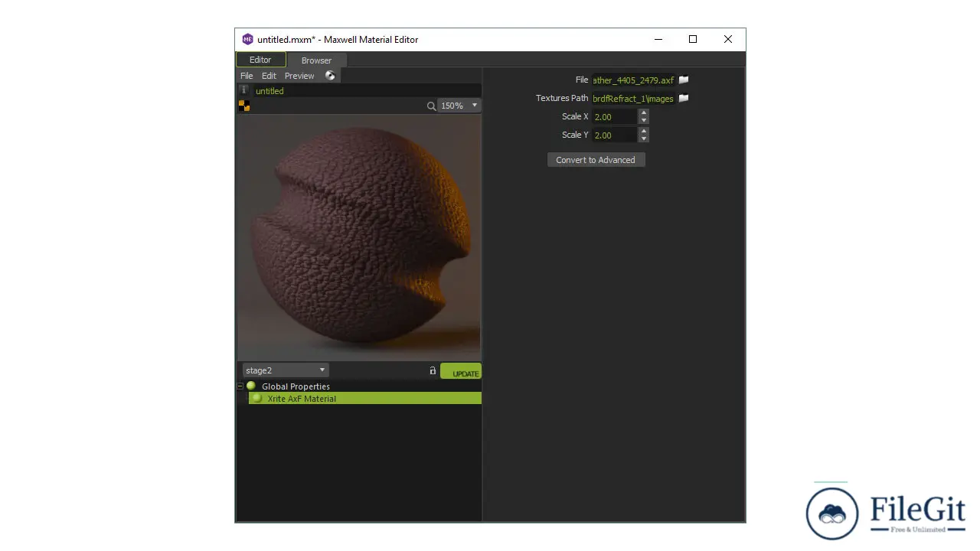Viewport: 980px width, 551px height.
Task: Click the material sphere icon beside Preview menu
Action: (x=330, y=76)
